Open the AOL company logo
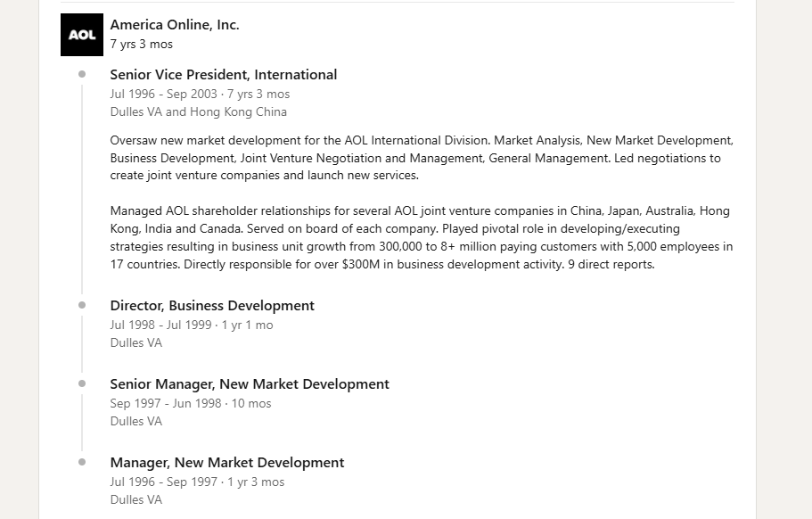The image size is (812, 519). [82, 35]
